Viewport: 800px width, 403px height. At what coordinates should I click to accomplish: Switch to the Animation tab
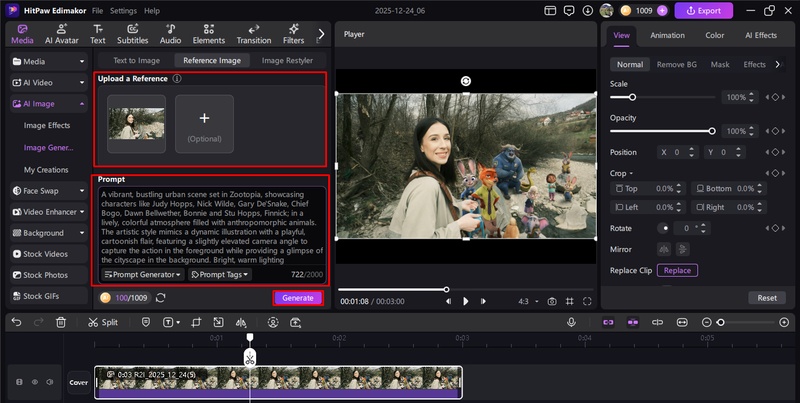click(667, 35)
